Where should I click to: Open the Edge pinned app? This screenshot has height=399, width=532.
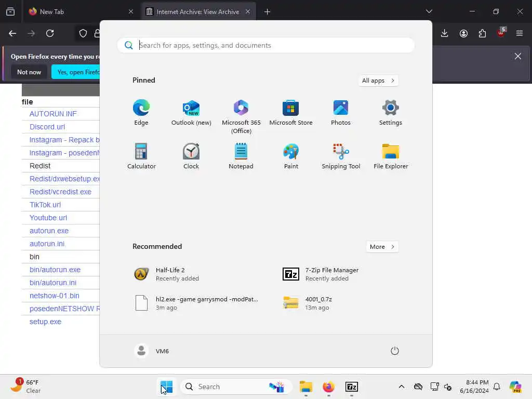[x=141, y=113]
